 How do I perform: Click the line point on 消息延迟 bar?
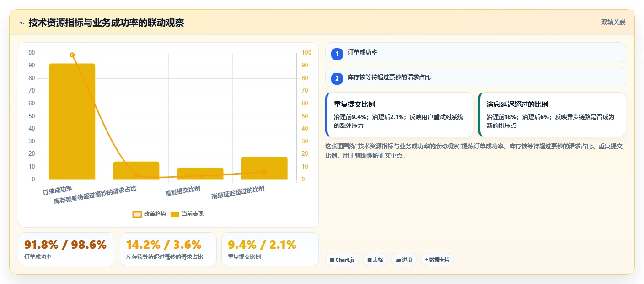tap(264, 172)
